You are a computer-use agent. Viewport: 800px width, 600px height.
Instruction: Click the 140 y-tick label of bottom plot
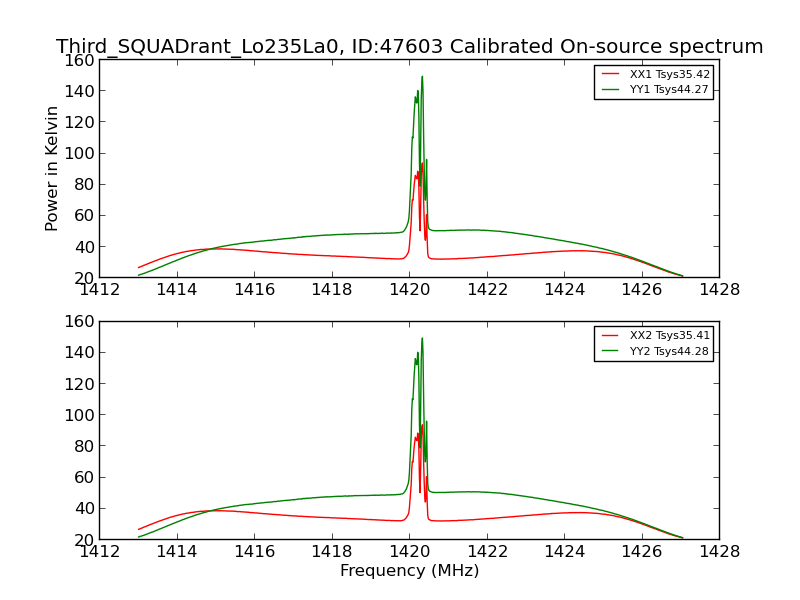[x=79, y=353]
